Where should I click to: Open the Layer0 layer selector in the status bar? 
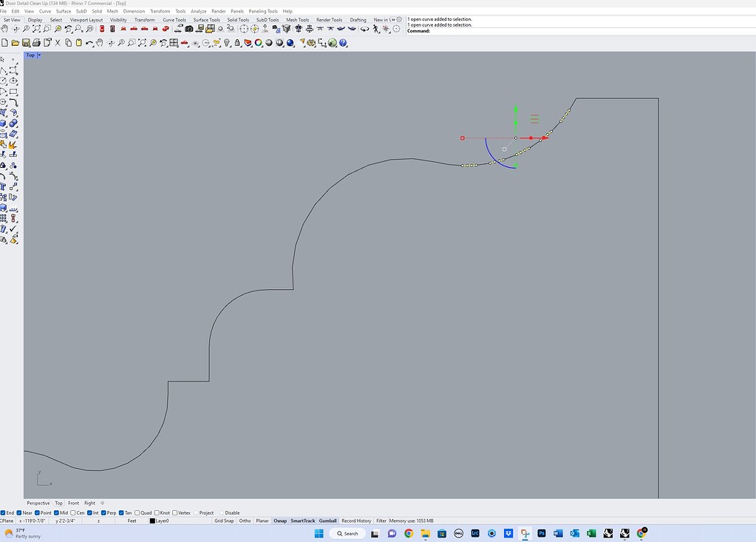(x=164, y=521)
